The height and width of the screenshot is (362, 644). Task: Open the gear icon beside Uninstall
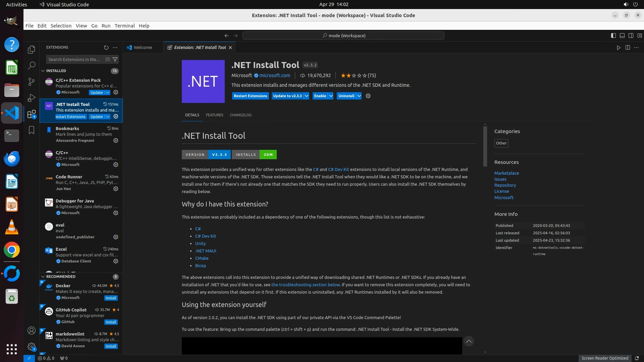tap(368, 96)
